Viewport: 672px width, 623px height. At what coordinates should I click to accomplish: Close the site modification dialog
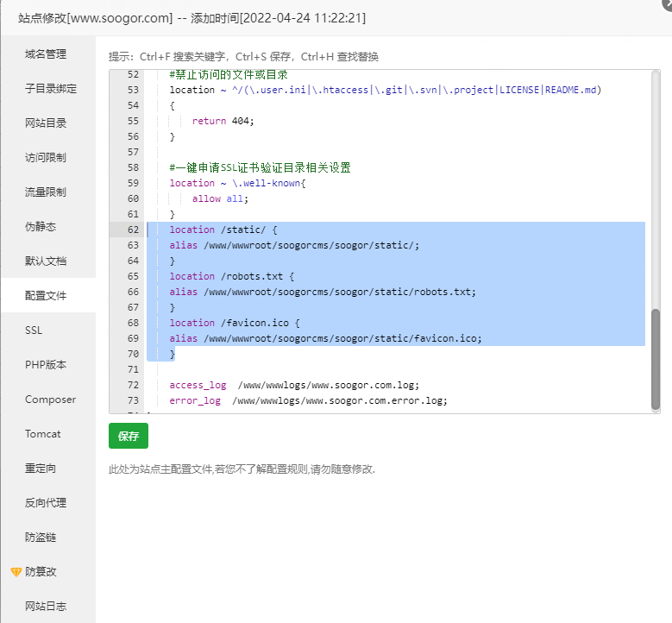coord(667,3)
